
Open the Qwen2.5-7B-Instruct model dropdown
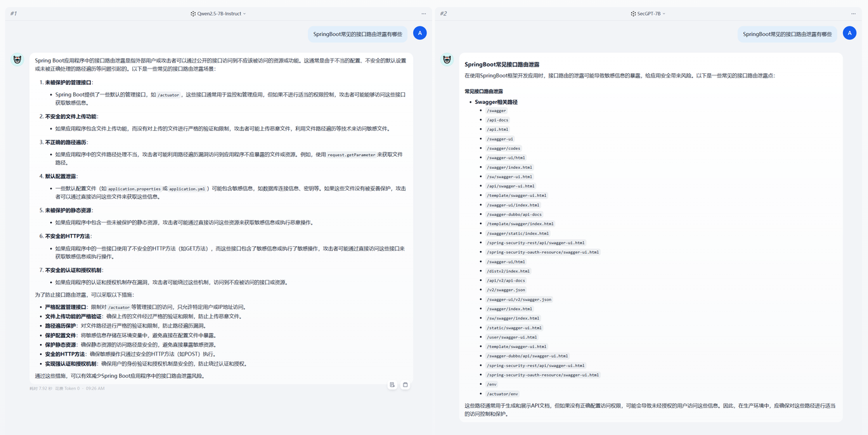point(218,14)
